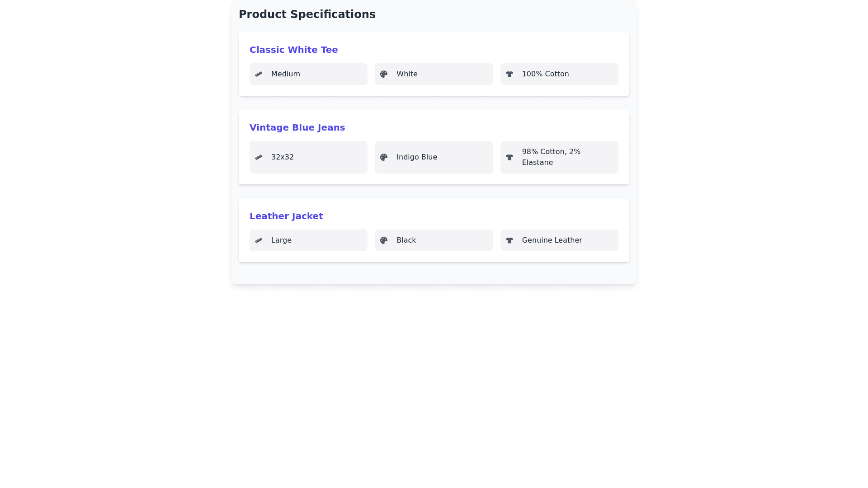Click the Product Specifications page heading

click(x=307, y=14)
